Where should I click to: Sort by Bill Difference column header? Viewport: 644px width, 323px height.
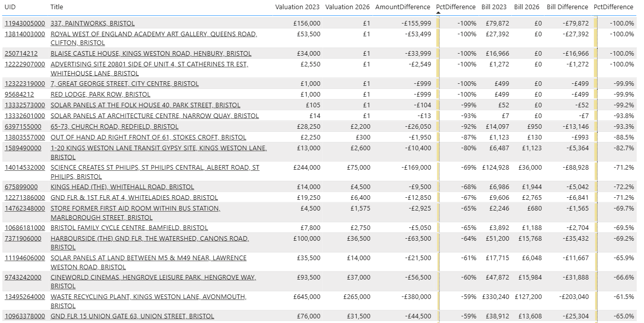click(567, 7)
